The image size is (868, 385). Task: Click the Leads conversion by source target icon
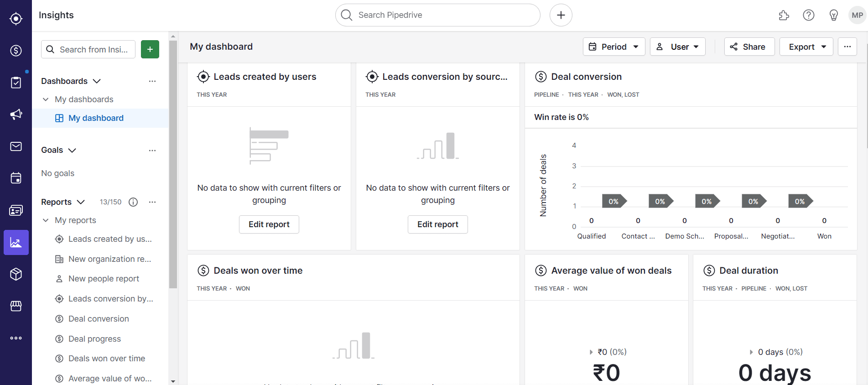[372, 77]
